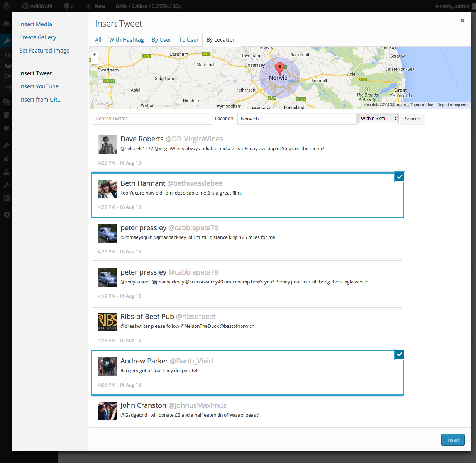Click the @bethweaslebee handle
Viewport: 476px width, 463px height.
pos(195,183)
